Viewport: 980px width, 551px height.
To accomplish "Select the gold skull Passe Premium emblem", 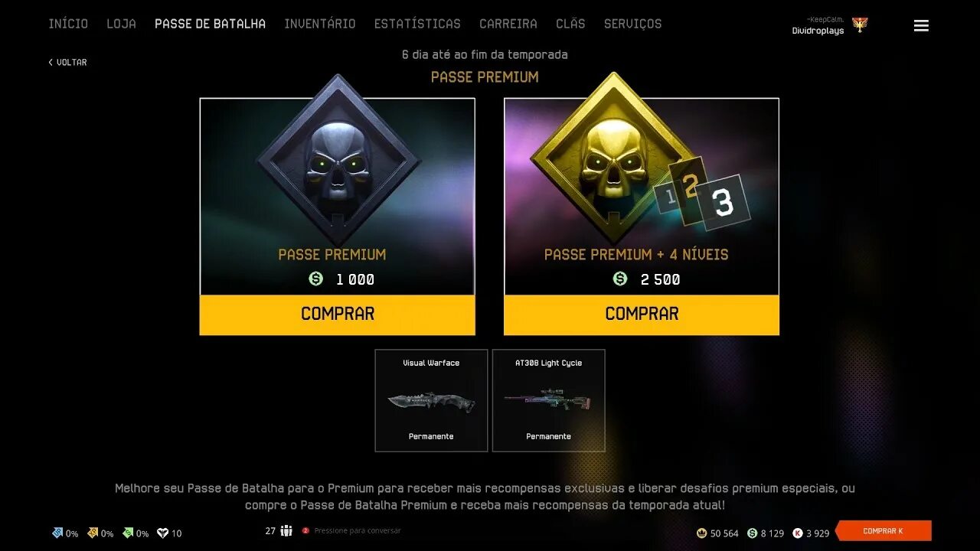I will click(612, 159).
